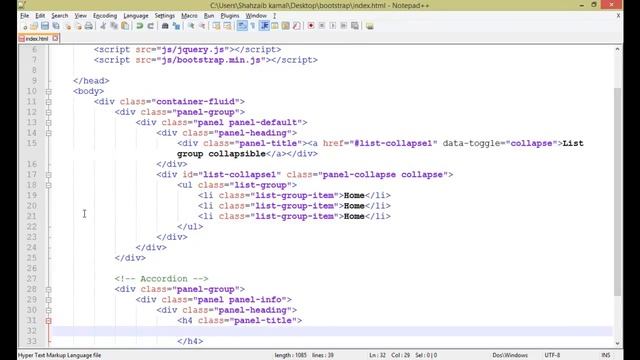
Task: Click the Save All toolbar icon
Action: pyautogui.click(x=56, y=26)
